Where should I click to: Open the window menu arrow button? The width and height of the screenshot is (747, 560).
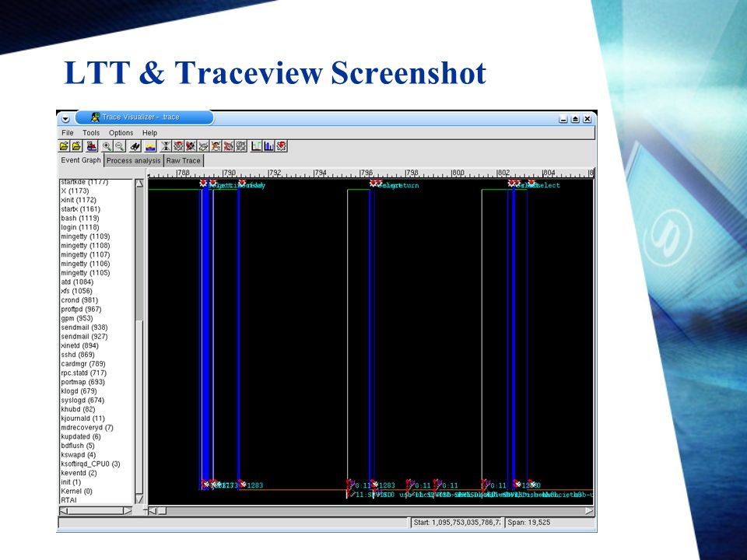coord(65,118)
